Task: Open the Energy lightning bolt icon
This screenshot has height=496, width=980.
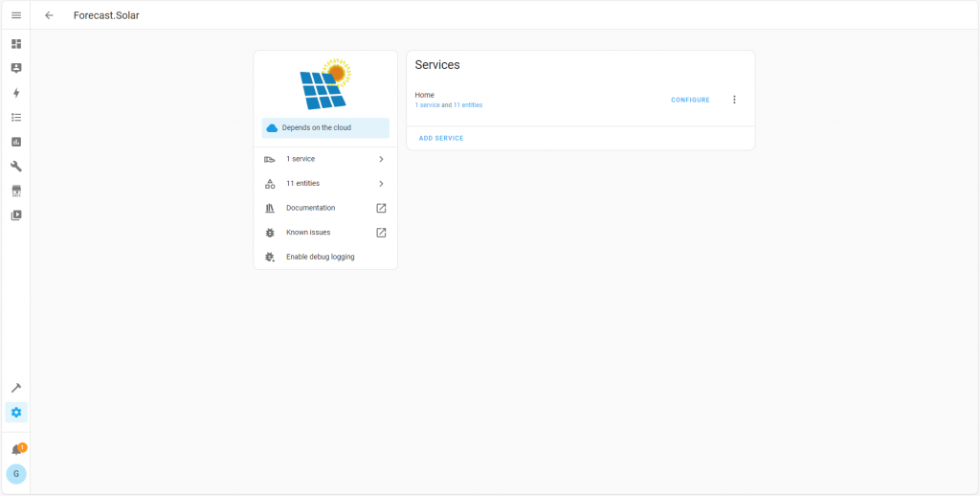Action: tap(16, 93)
